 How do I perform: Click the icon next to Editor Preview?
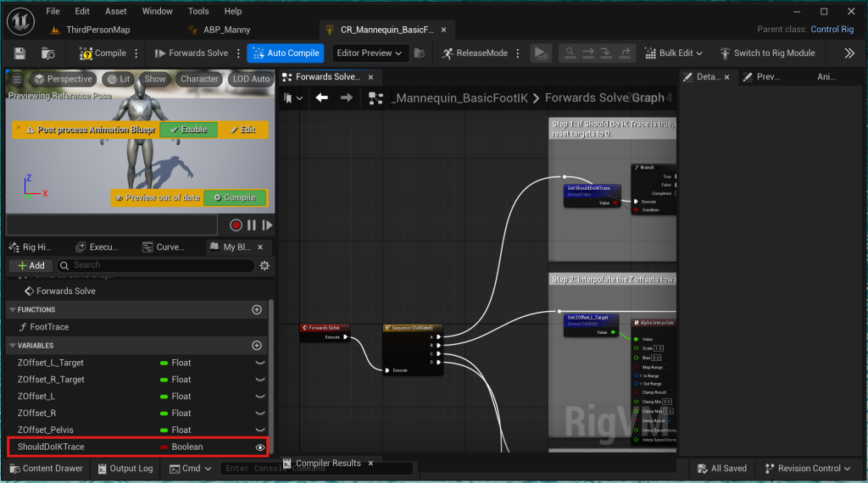tap(420, 53)
